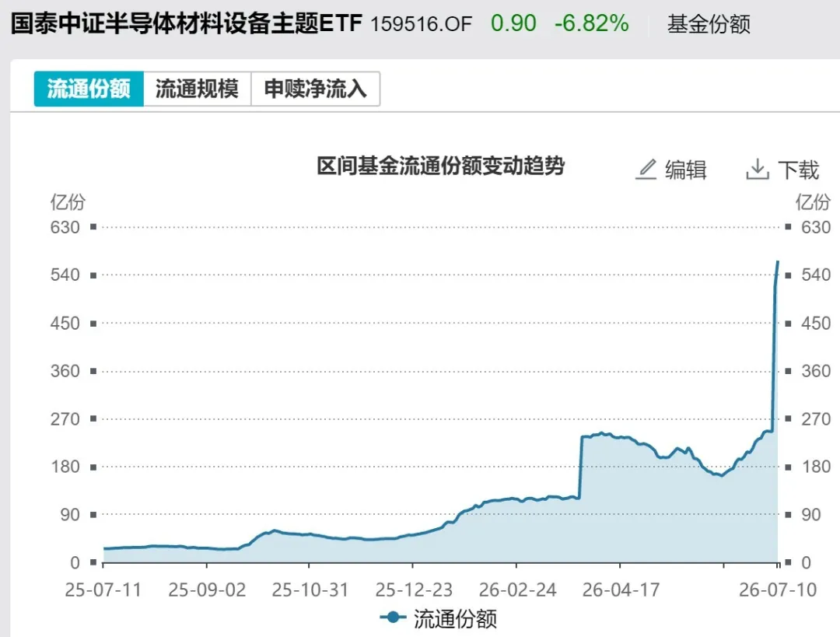Click the x-axis date 25-10-31
Viewport: 840px width, 637px height.
coord(310,590)
